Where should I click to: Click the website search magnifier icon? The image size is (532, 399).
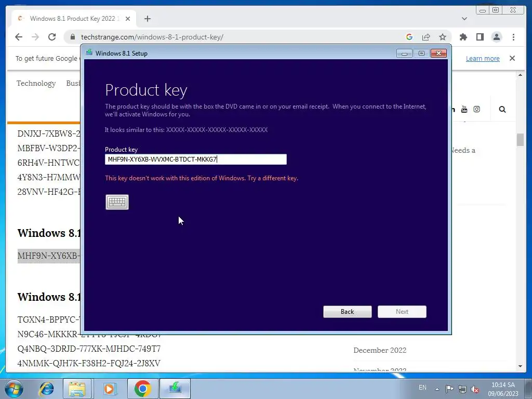pyautogui.click(x=502, y=109)
